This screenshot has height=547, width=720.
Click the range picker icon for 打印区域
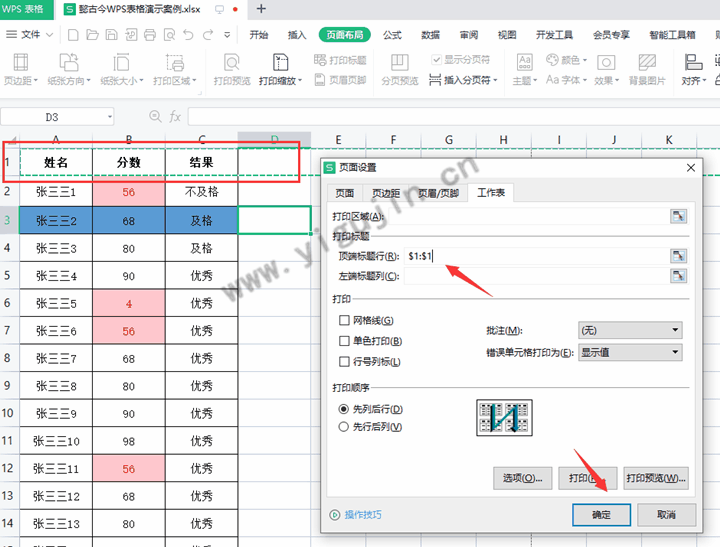(x=678, y=216)
